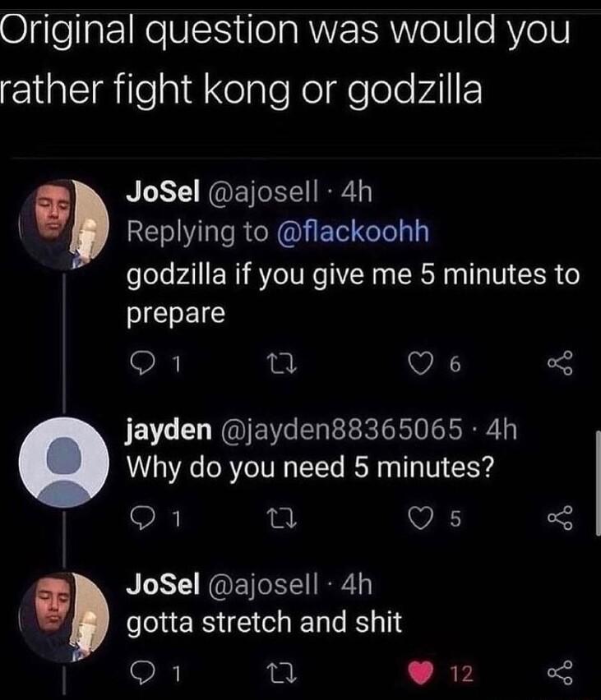The image size is (601, 700).
Task: Open jayden's default avatar
Action: click(x=63, y=462)
